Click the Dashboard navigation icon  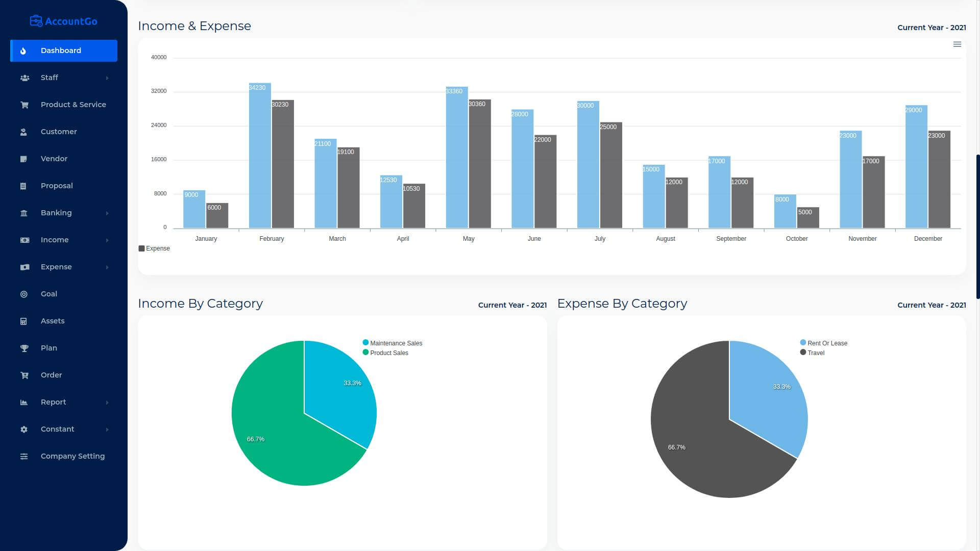pyautogui.click(x=23, y=51)
